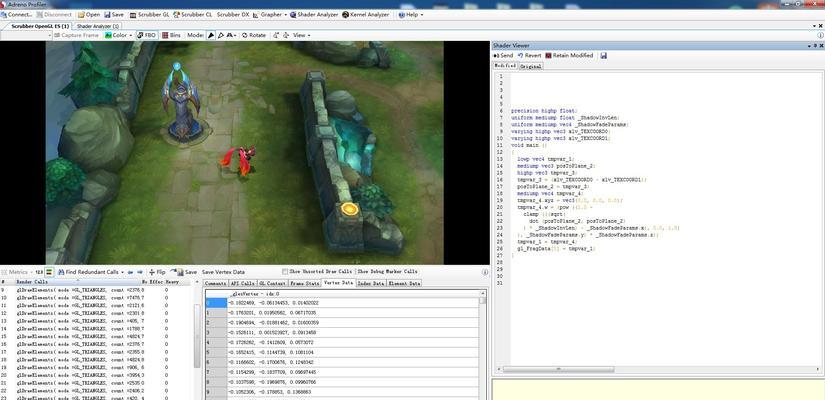This screenshot has height=400, width=825.
Task: Toggle Retain Modified option
Action: tap(569, 55)
